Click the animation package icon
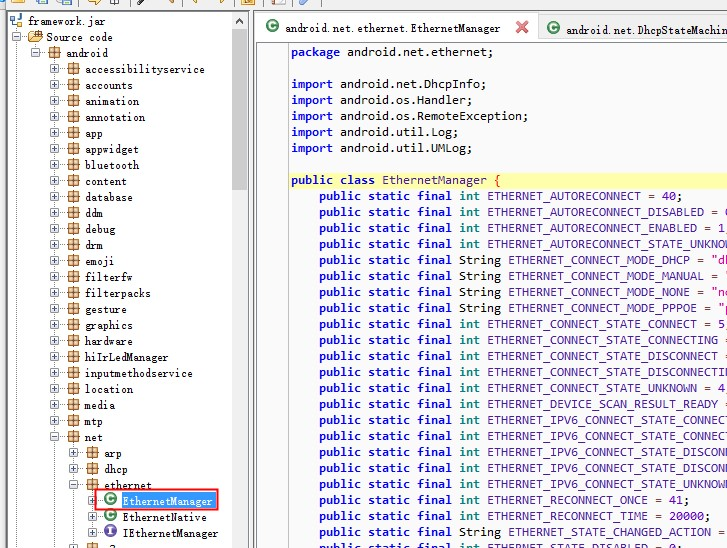Image resolution: width=727 pixels, height=548 pixels. pyautogui.click(x=73, y=101)
